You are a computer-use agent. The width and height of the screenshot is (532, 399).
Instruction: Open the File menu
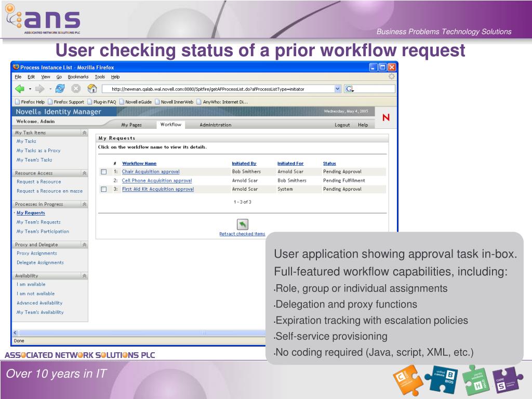18,77
